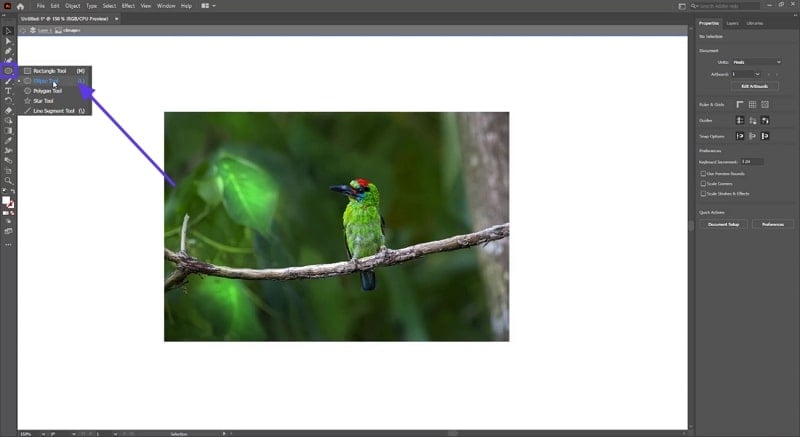800x437 pixels.
Task: Click the Swap Fill and Stroke icon
Action: click(13, 191)
